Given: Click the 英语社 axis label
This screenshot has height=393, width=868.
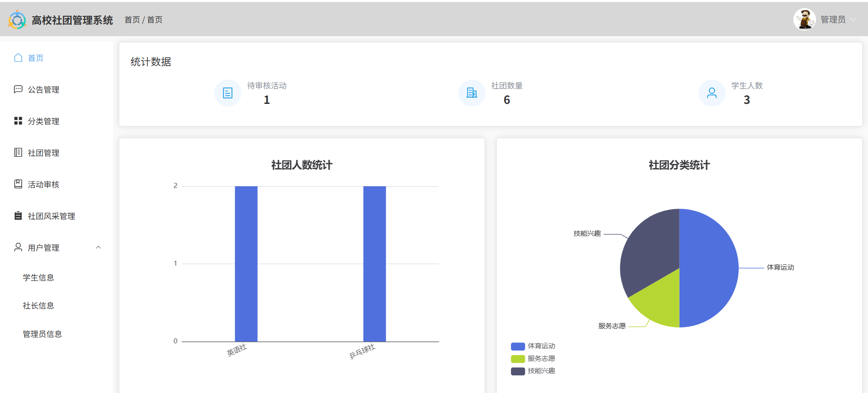Looking at the screenshot, I should point(237,350).
